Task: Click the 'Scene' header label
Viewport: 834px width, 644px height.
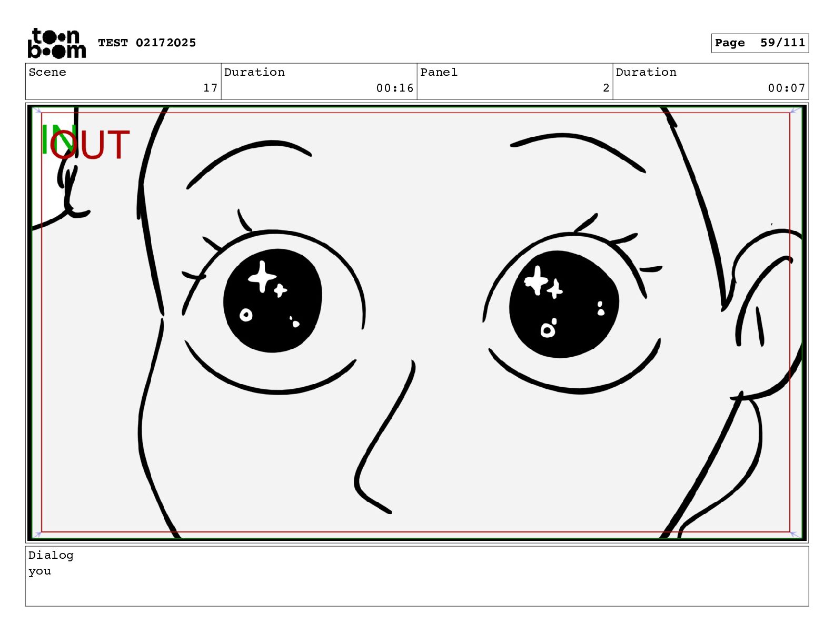Action: coord(47,72)
